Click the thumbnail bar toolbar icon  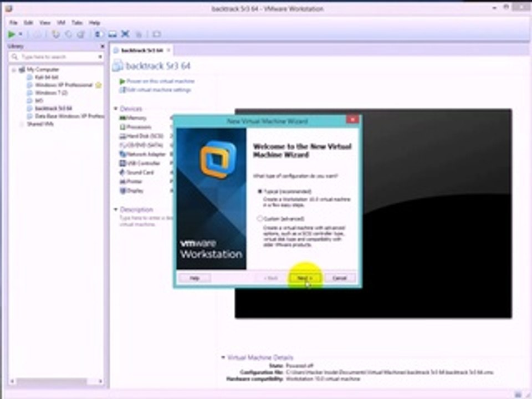(112, 34)
